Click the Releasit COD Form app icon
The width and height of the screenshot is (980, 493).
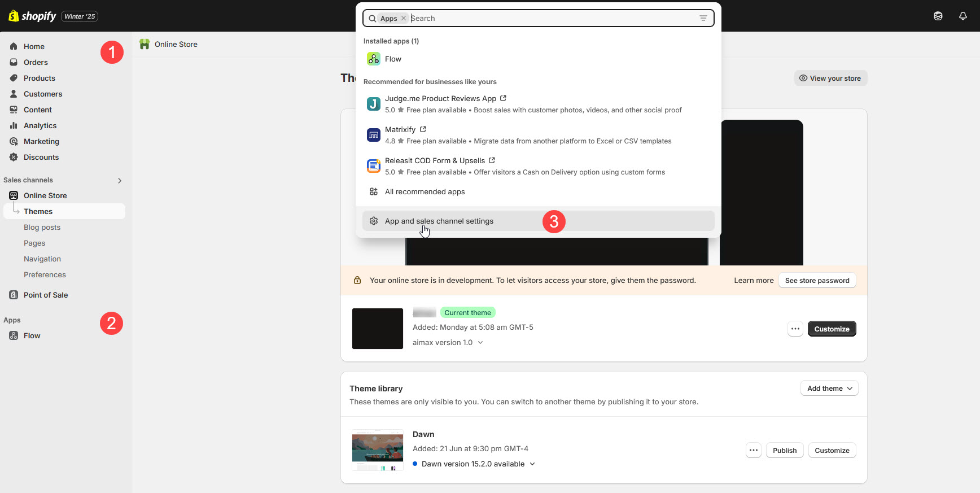point(374,166)
